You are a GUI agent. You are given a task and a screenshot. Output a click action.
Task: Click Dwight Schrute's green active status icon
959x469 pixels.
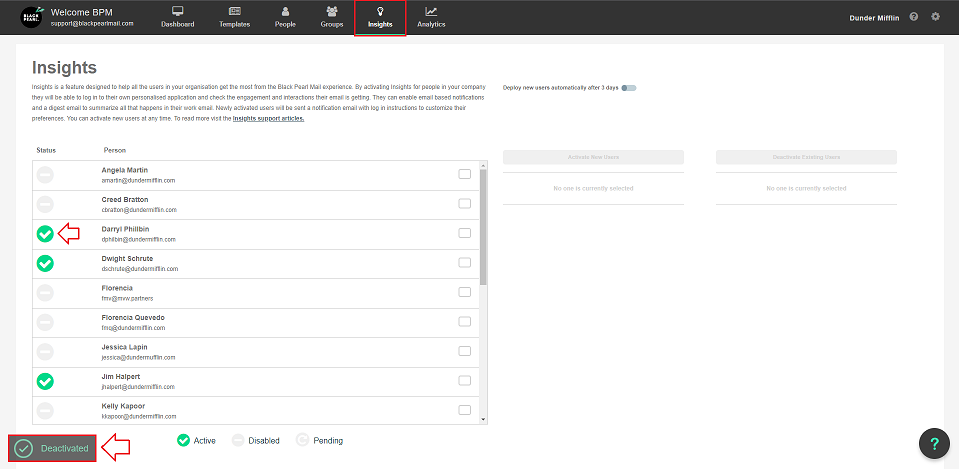pyautogui.click(x=45, y=263)
